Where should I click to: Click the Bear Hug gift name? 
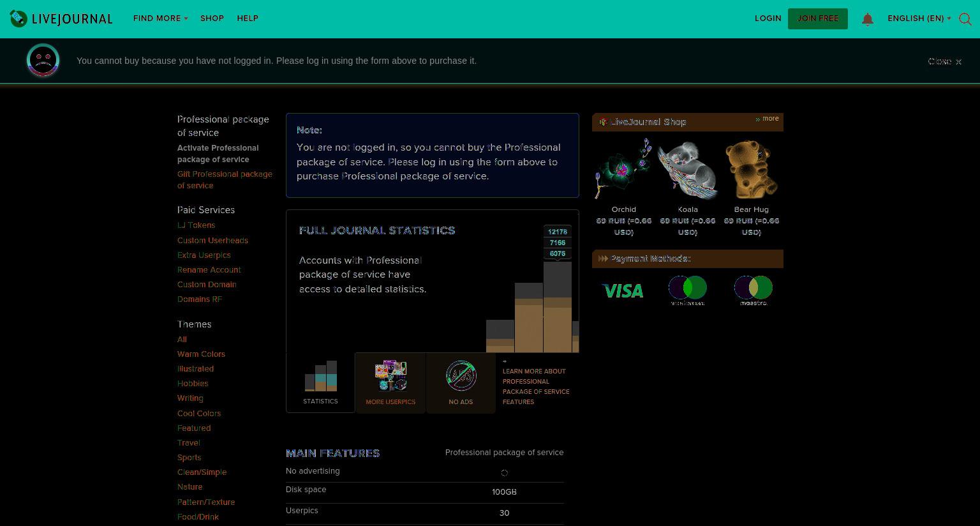coord(751,209)
